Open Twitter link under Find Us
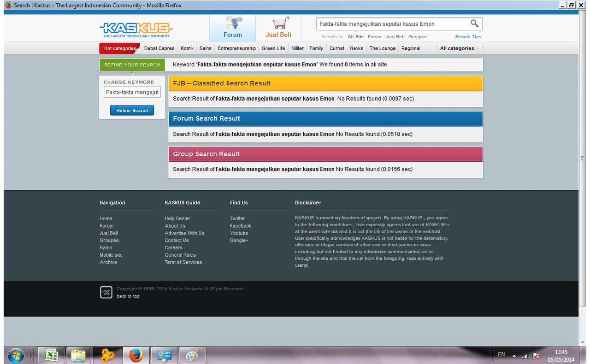The height and width of the screenshot is (364, 590). coord(237,218)
